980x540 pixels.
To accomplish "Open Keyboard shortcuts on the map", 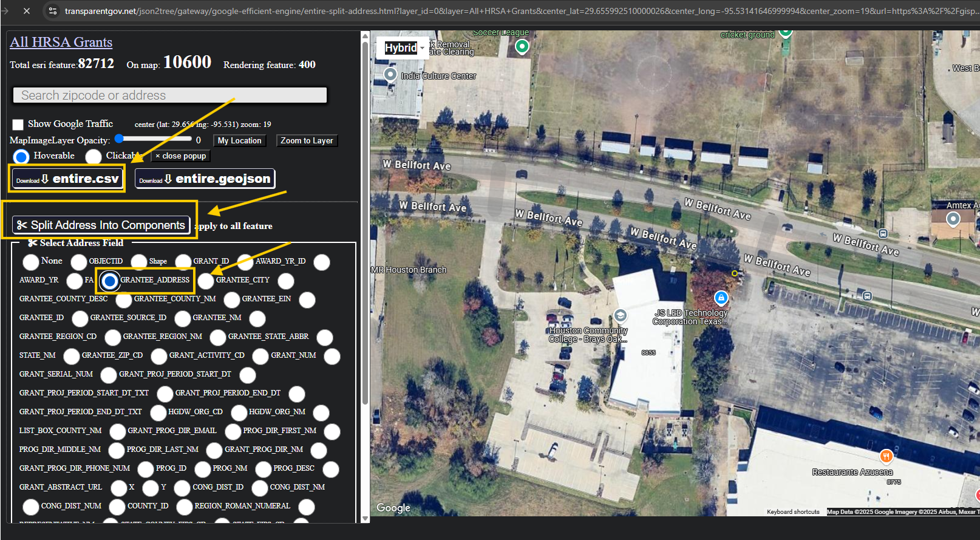I will 793,512.
